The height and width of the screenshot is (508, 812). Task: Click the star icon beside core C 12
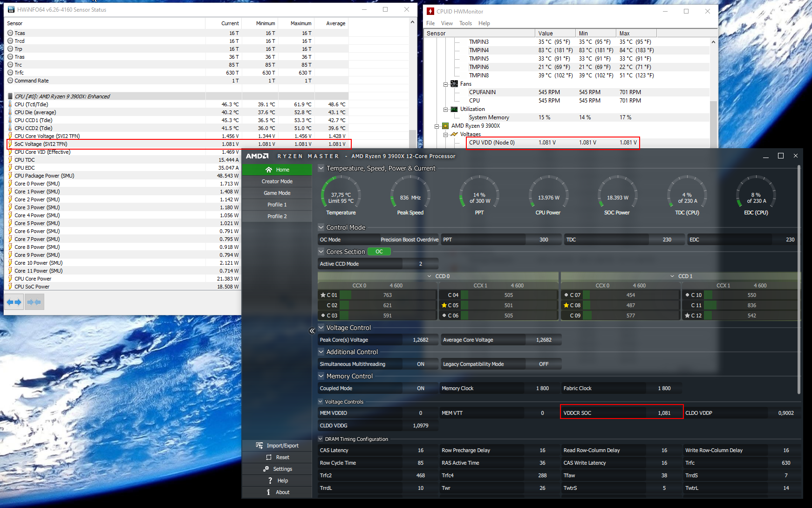click(687, 316)
